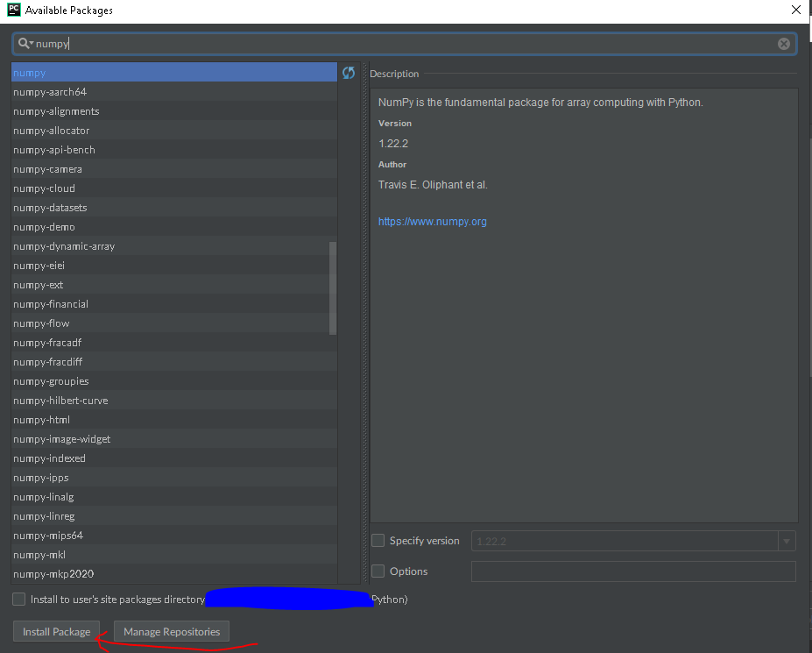The height and width of the screenshot is (653, 812).
Task: Open search history magnifier icon
Action: [25, 44]
